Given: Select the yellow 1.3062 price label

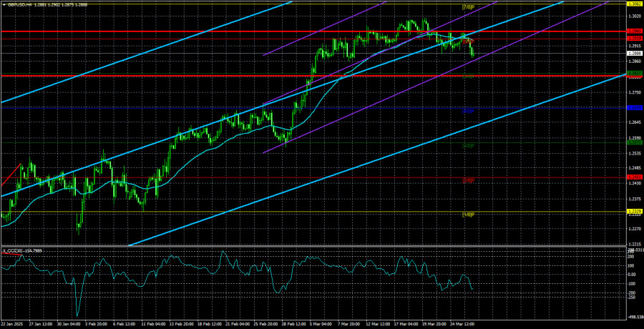Looking at the screenshot, I should click(x=633, y=4).
